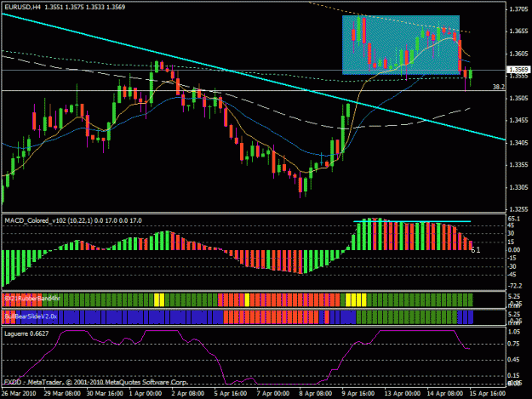Image resolution: width=532 pixels, height=399 pixels.
Task: Click the Laguerre scale value 0.45
Action: (514, 360)
